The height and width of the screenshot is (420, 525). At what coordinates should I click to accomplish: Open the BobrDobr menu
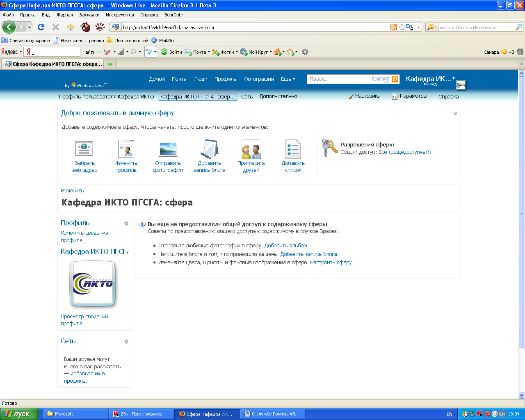[x=173, y=15]
